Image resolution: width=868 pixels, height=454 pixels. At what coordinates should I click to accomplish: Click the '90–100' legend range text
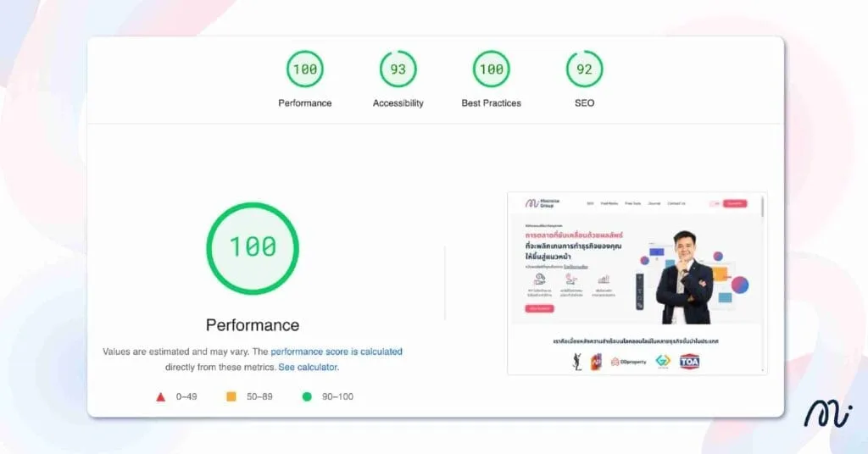pyautogui.click(x=337, y=396)
